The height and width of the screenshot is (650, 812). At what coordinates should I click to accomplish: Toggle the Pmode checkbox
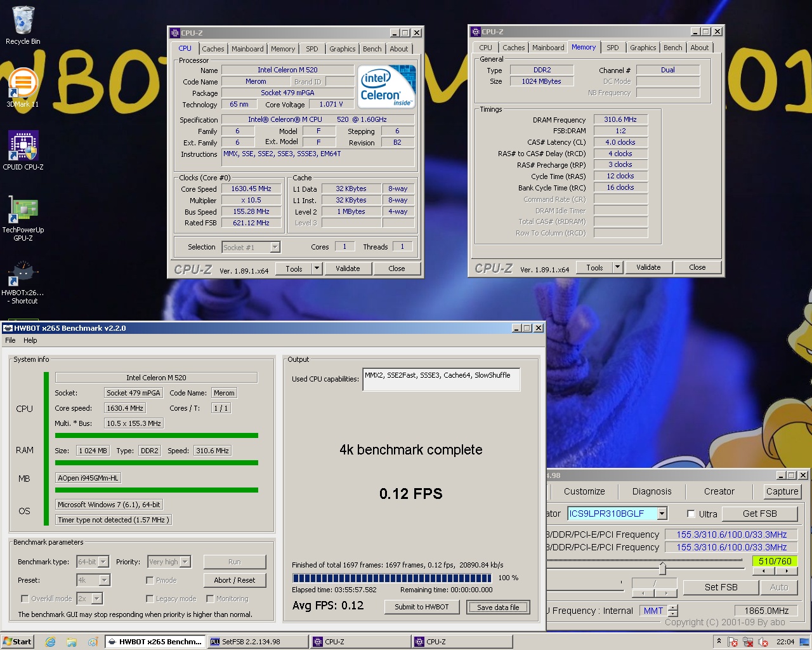150,580
